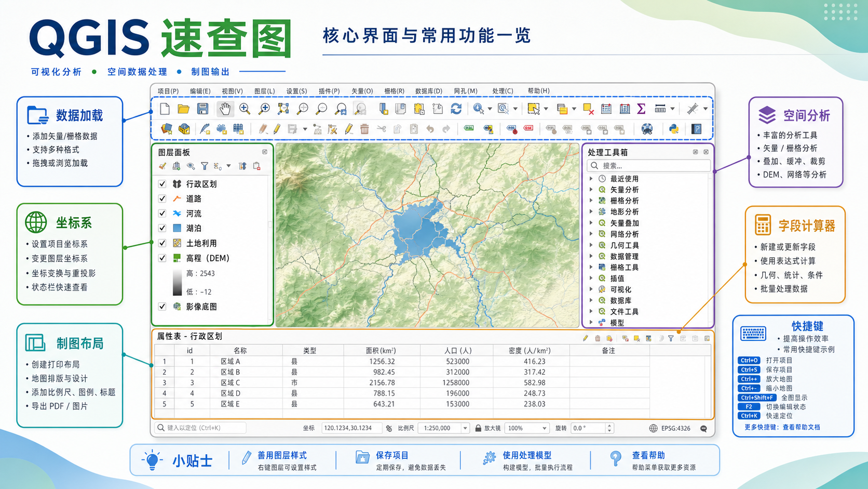Click the Cut Features scissors icon

tap(382, 129)
